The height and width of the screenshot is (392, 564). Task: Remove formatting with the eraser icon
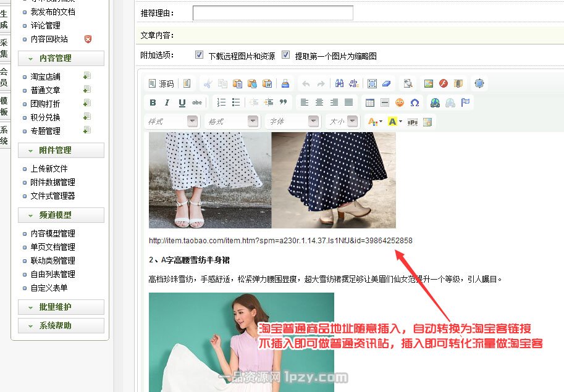(x=386, y=84)
